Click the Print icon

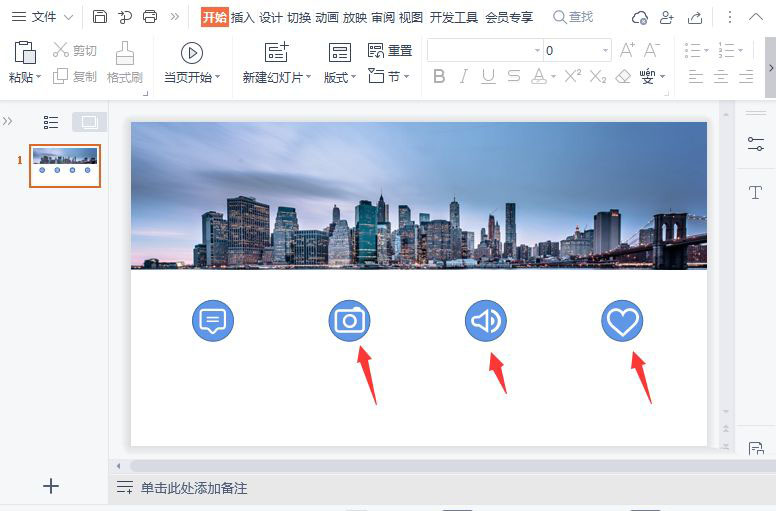tap(150, 17)
